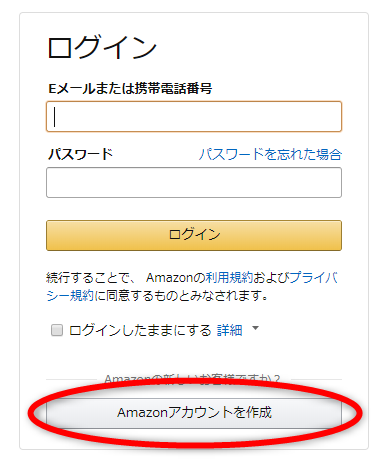Click the Amazonの新しいお客様ですか? divider text
The image size is (388, 459).
[192, 379]
